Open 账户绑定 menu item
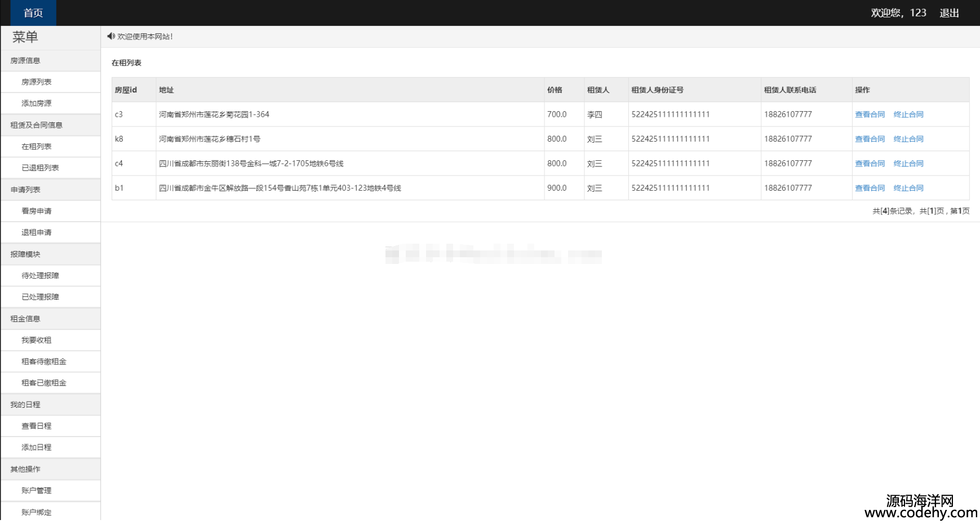This screenshot has height=524, width=980. (51, 512)
